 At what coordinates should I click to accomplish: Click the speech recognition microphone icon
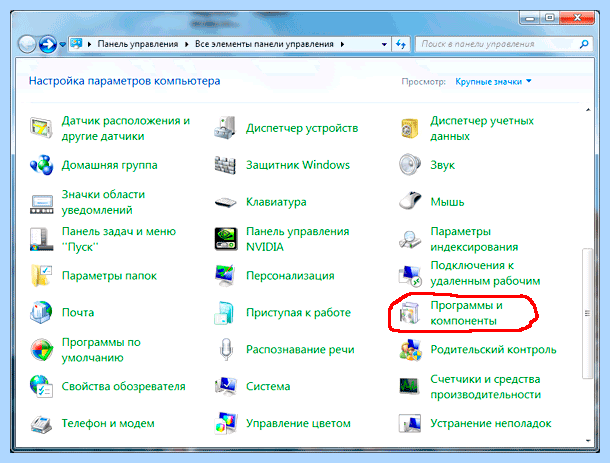click(226, 349)
